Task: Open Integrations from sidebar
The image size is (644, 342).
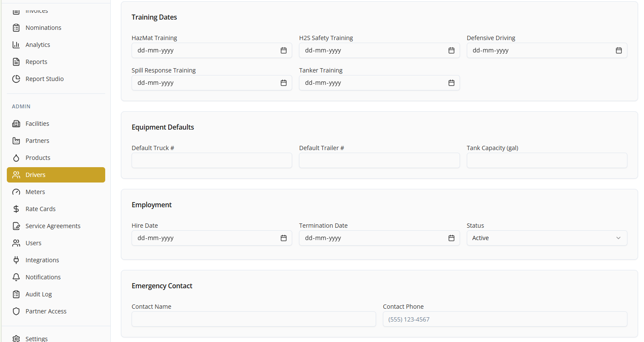Action: (56, 260)
